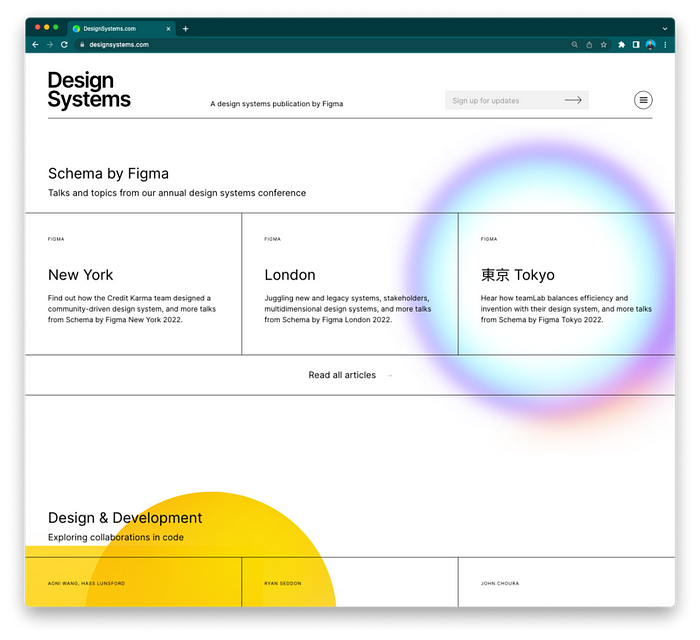Click the Tokyo description about teamLab
700x640 pixels.
(x=566, y=309)
